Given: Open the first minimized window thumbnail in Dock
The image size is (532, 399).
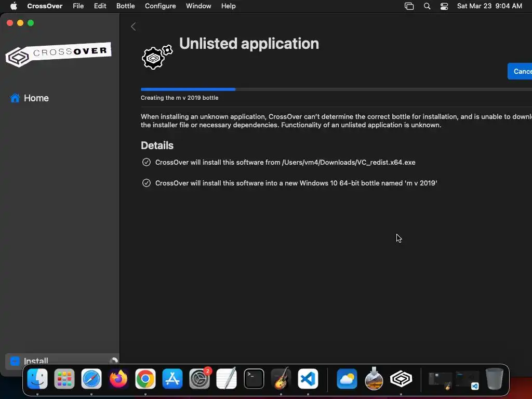Looking at the screenshot, I should (x=440, y=381).
